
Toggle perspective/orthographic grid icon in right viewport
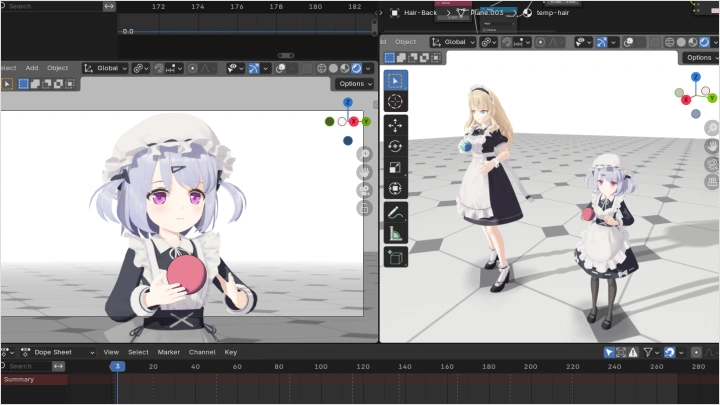[x=711, y=182]
